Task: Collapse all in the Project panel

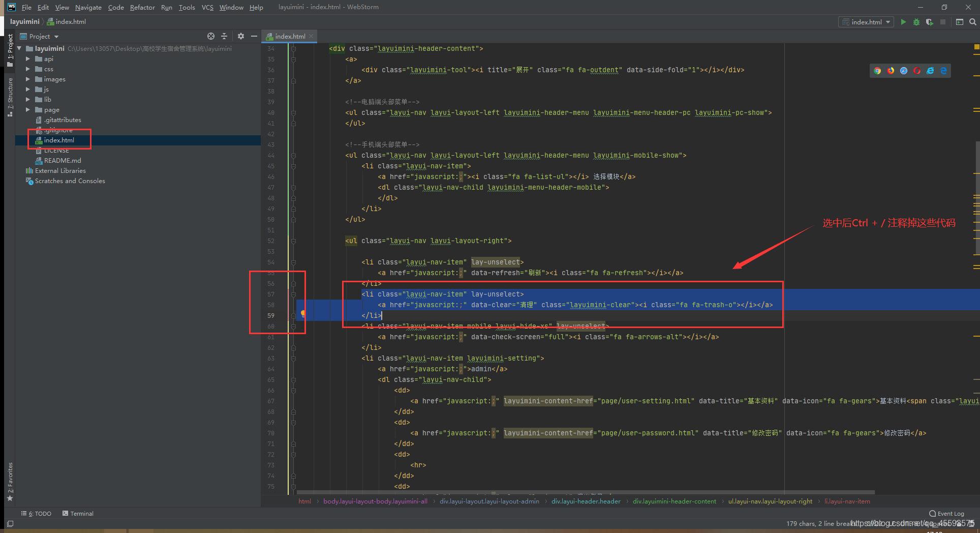Action: 224,36
